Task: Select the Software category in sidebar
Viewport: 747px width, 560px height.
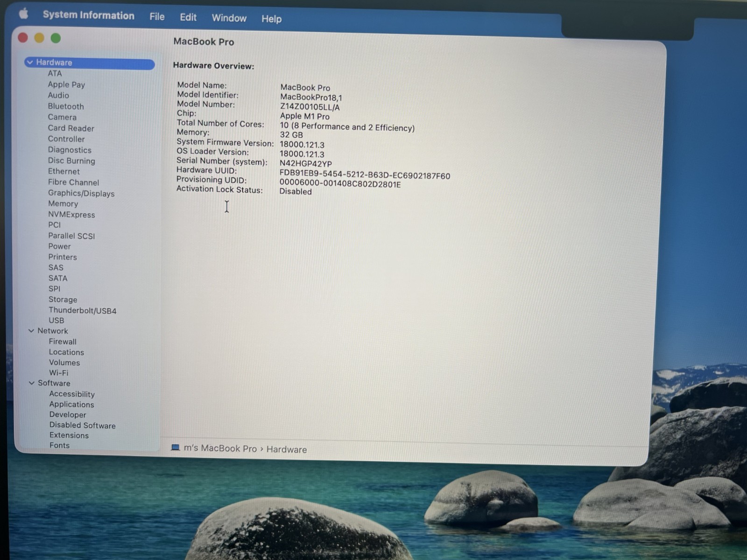Action: tap(54, 383)
